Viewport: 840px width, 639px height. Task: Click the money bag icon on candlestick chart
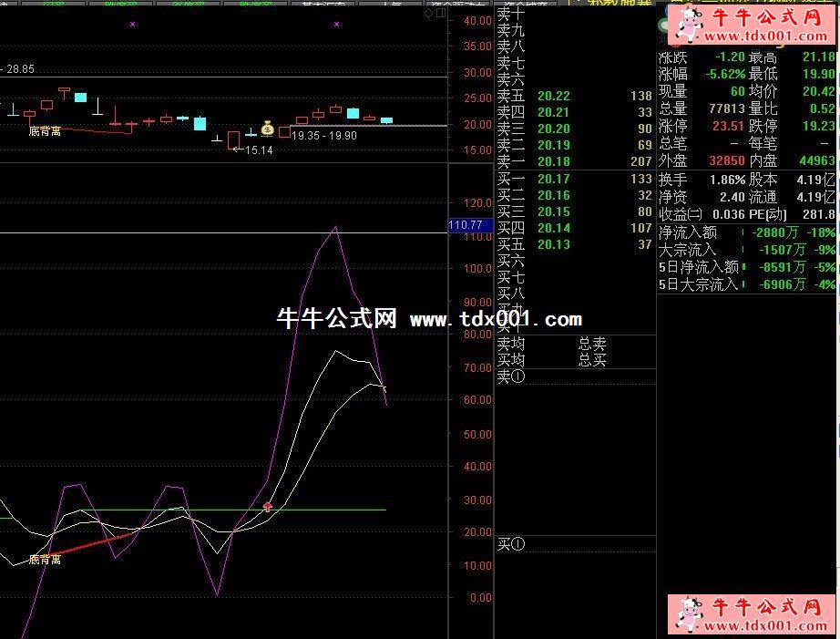267,129
